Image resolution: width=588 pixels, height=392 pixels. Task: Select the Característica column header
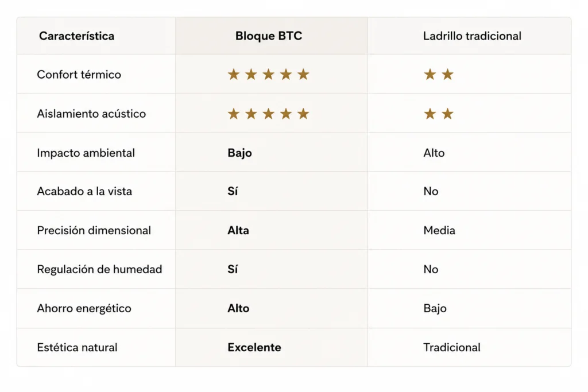(76, 36)
